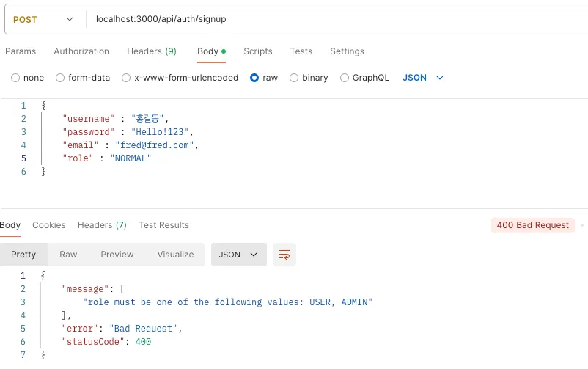Choose x-www-form-urlencoded body type
Image resolution: width=588 pixels, height=369 pixels.
[x=126, y=78]
